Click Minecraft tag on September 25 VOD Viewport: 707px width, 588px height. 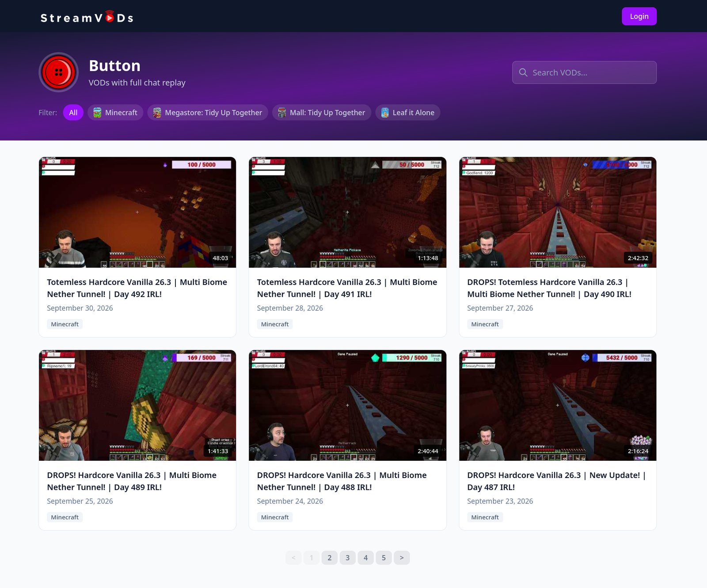pyautogui.click(x=65, y=517)
